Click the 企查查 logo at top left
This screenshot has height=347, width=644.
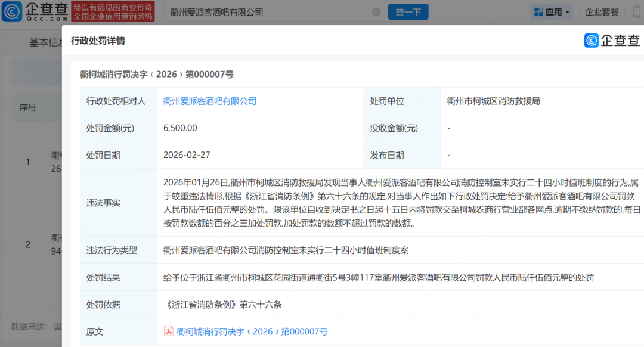click(x=35, y=11)
